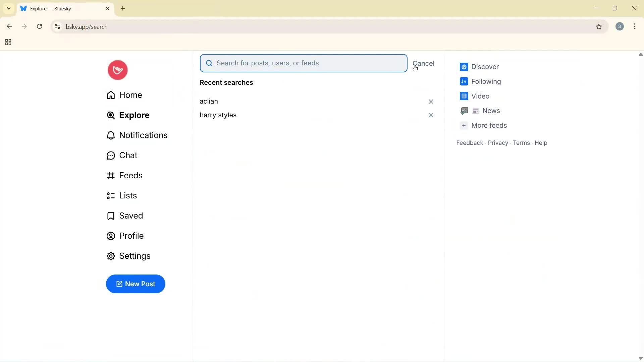The height and width of the screenshot is (362, 644).
Task: Open the Chrome menu
Action: [x=635, y=26]
